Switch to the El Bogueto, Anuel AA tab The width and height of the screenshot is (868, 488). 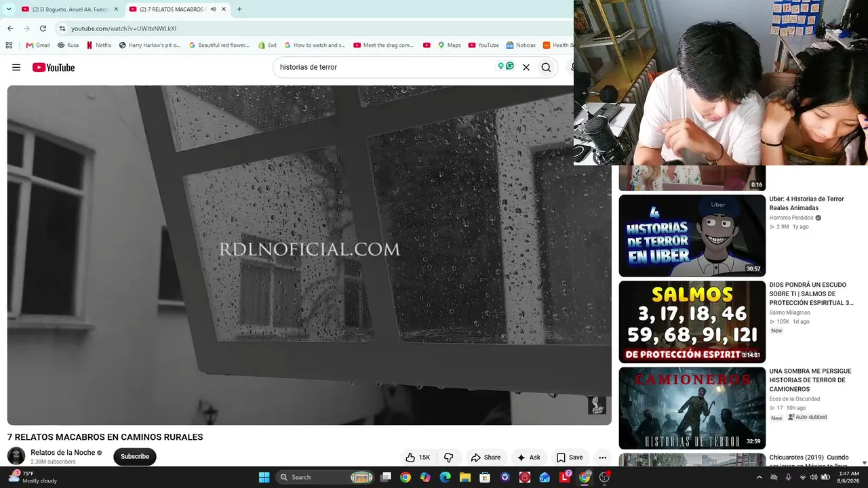(x=70, y=9)
